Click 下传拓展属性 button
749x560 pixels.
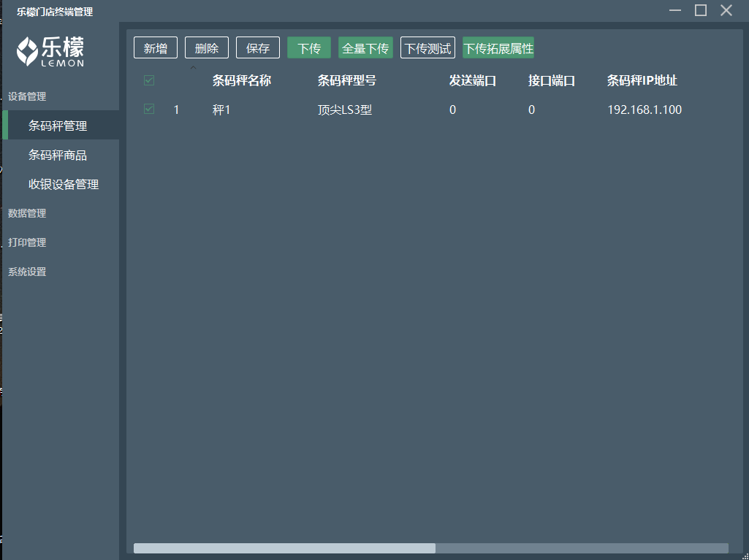click(x=498, y=47)
